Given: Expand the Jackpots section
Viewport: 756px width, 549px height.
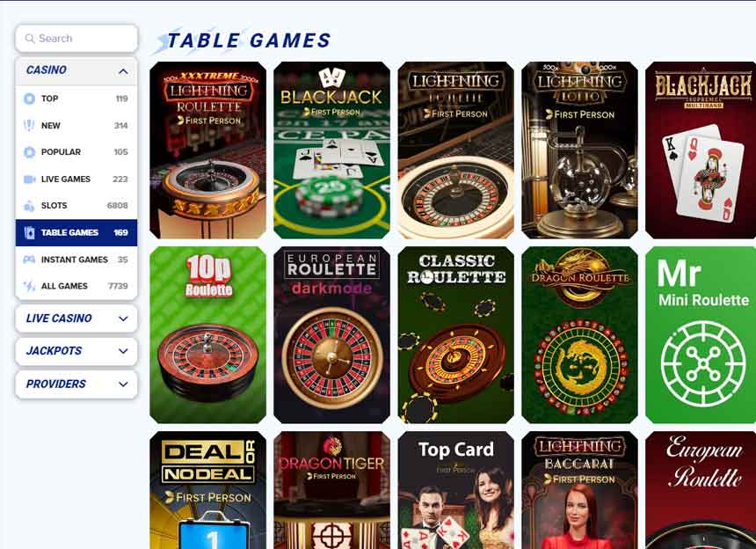Looking at the screenshot, I should coord(123,351).
